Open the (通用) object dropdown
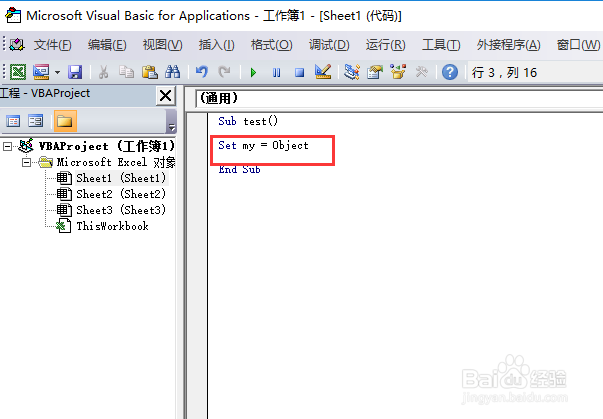The width and height of the screenshot is (603, 419). click(x=399, y=98)
